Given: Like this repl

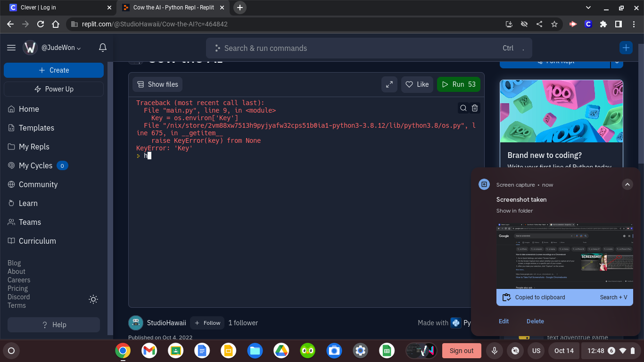Looking at the screenshot, I should pyautogui.click(x=417, y=84).
